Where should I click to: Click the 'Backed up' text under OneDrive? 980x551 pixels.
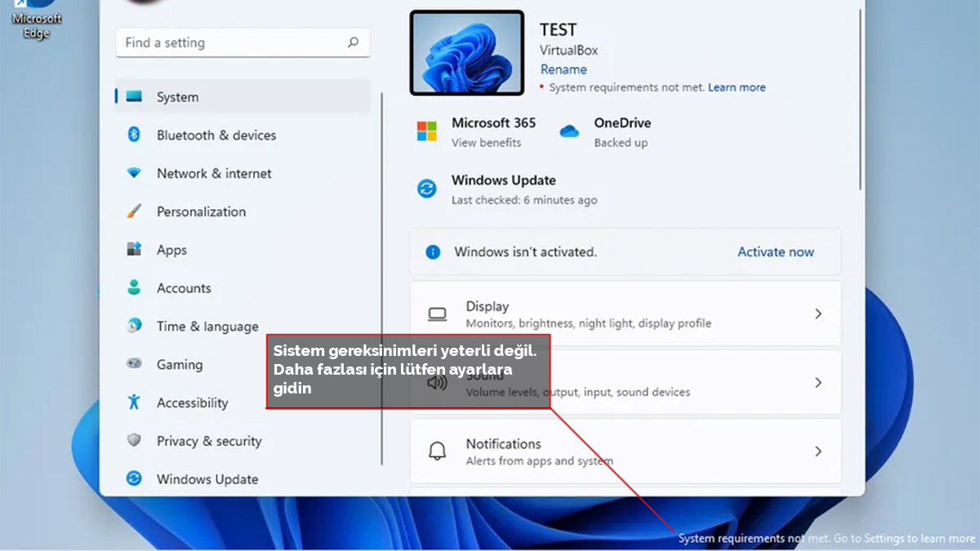click(621, 143)
